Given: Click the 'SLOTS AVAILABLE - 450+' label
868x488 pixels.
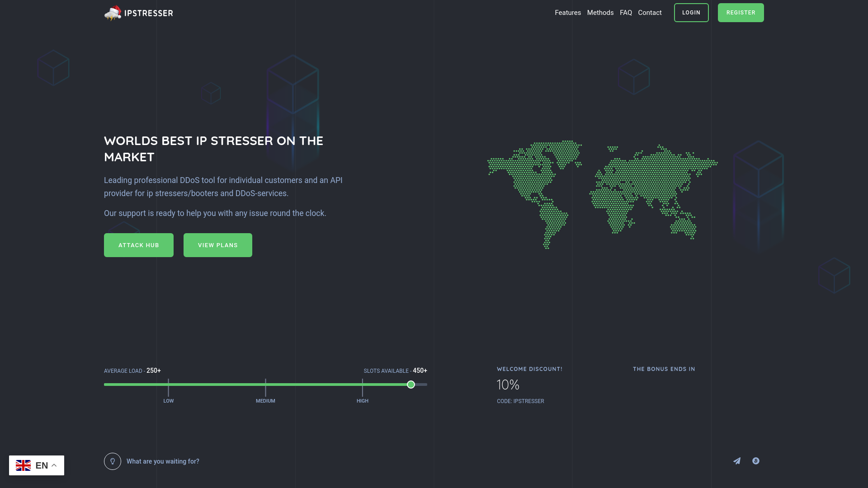Looking at the screenshot, I should click(396, 371).
